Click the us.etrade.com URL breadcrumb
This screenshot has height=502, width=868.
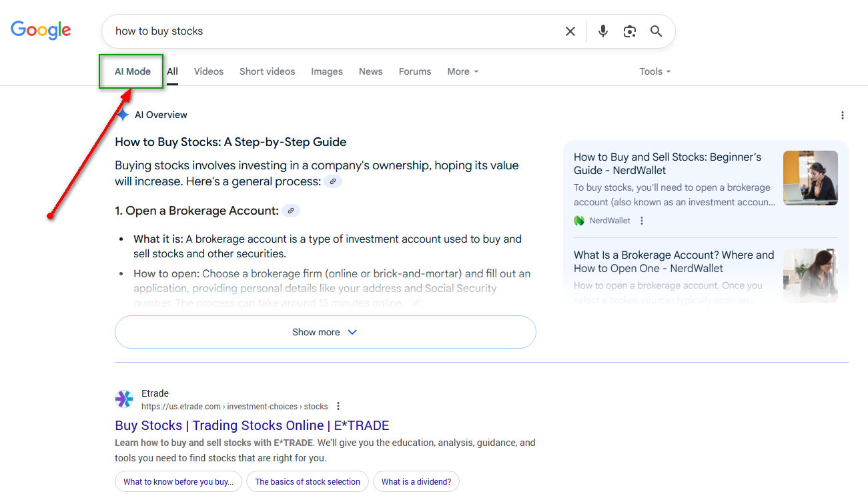235,406
